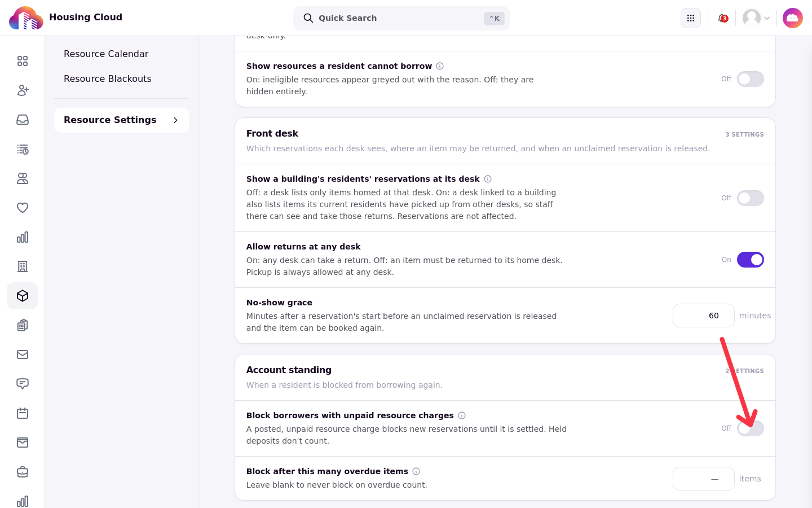Open the bar chart icon below heart

click(x=23, y=237)
